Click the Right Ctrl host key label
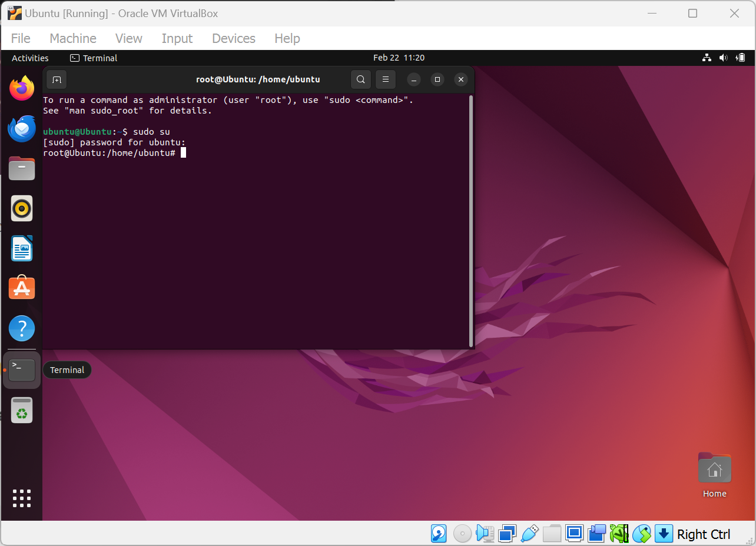756x546 pixels. click(704, 534)
